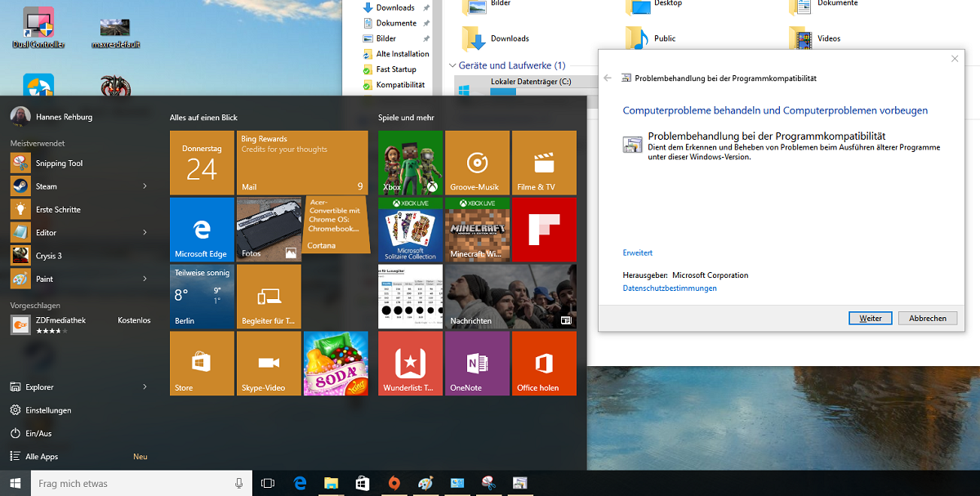Open the Datenschutzbestimmungen link

click(670, 288)
